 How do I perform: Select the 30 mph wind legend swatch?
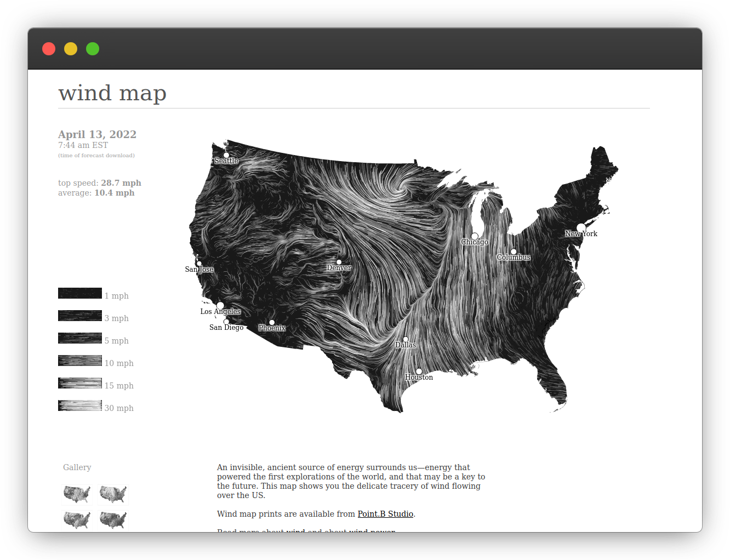(79, 405)
